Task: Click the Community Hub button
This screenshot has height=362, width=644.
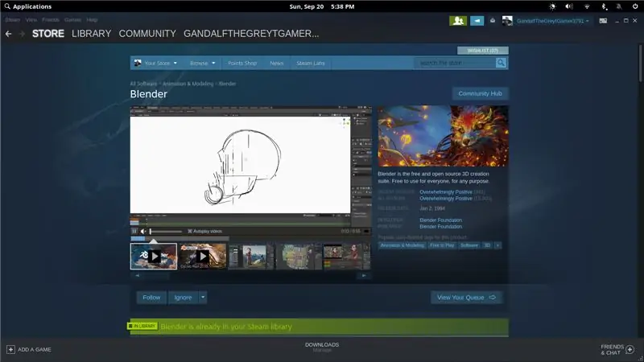Action: (x=480, y=93)
